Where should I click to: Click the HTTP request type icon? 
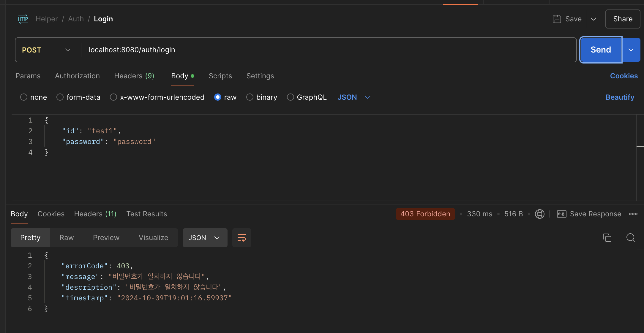[x=23, y=19]
